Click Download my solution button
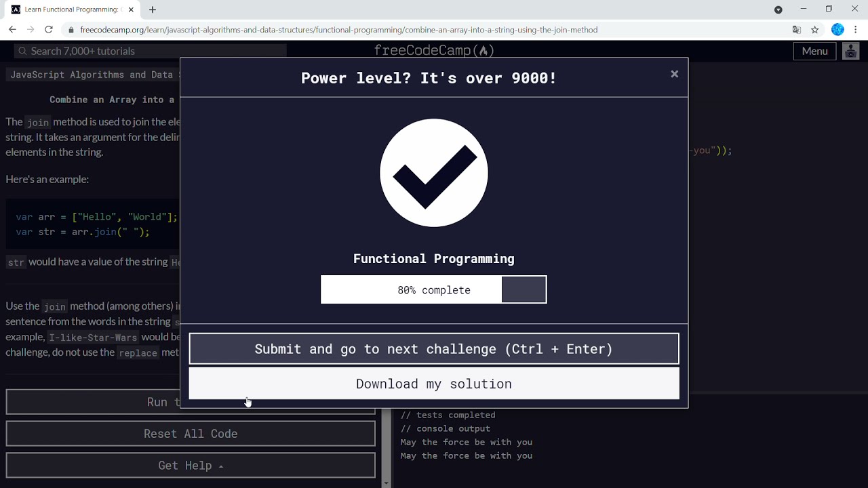This screenshot has width=868, height=488. click(x=434, y=384)
